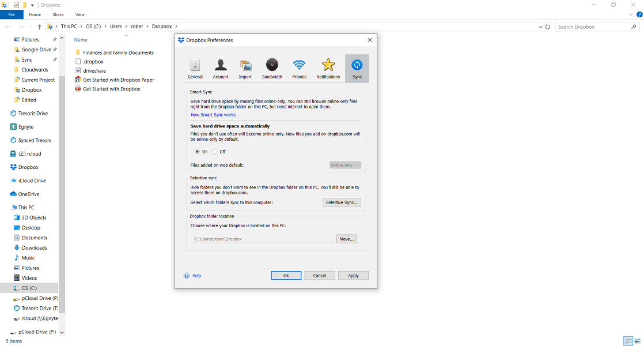Switch to large icons view layout
644x346 pixels.
(x=638, y=341)
